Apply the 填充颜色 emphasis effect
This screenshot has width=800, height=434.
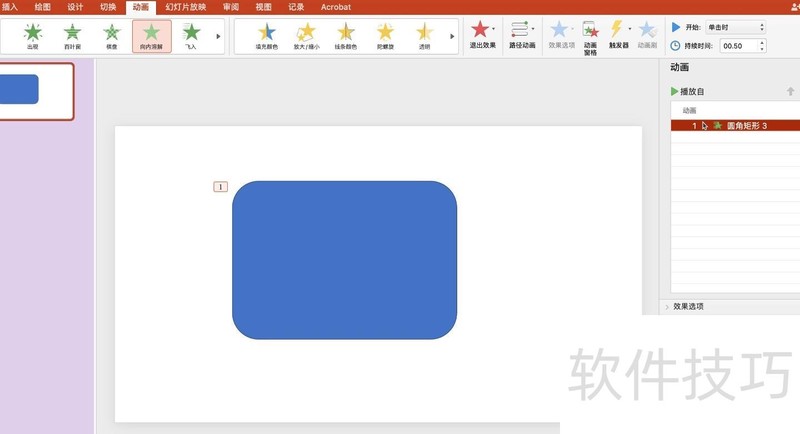coord(267,36)
